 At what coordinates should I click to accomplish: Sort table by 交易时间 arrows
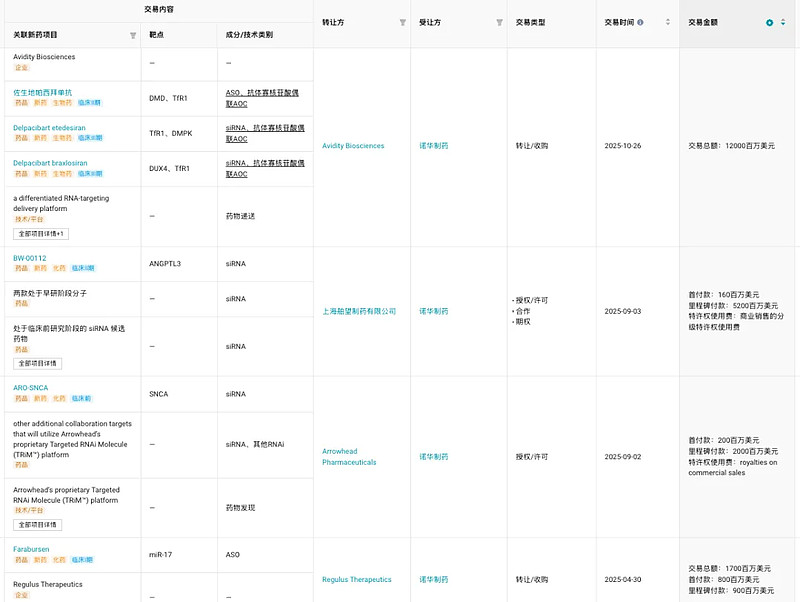pyautogui.click(x=668, y=22)
